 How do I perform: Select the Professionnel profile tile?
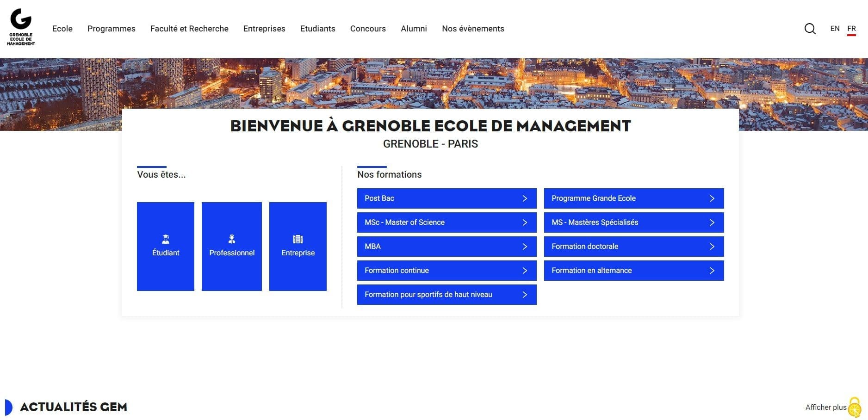click(232, 247)
